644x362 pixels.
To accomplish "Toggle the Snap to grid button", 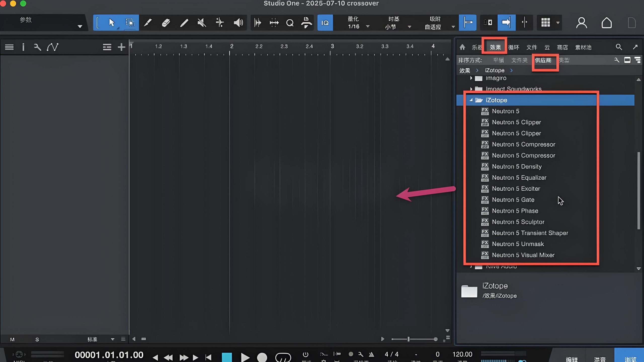I will pos(468,23).
